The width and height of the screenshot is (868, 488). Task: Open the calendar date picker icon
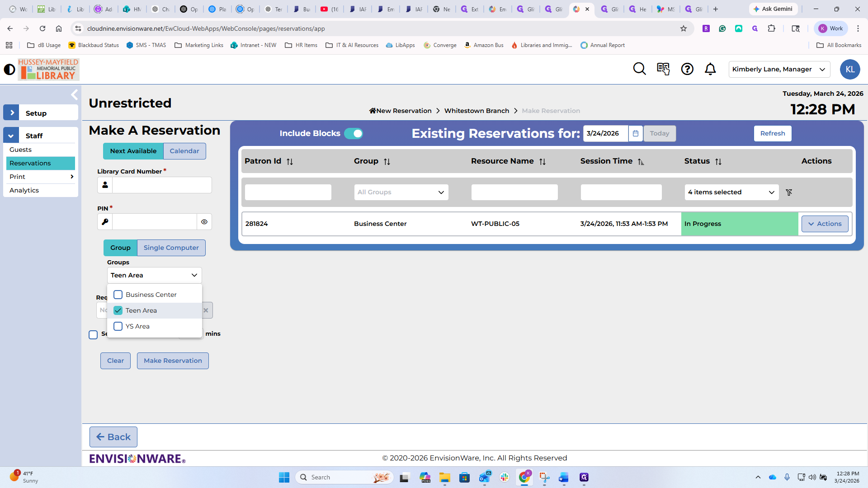[x=635, y=133]
